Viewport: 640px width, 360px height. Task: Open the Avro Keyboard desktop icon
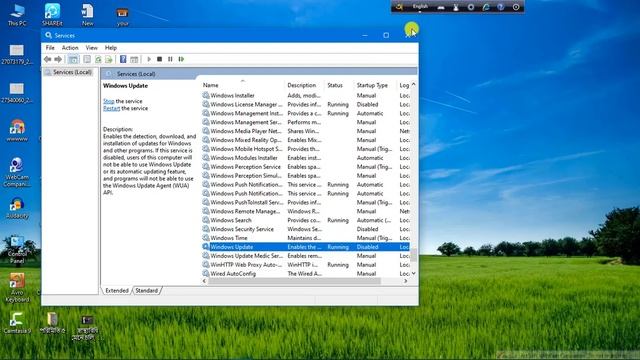[x=17, y=288]
